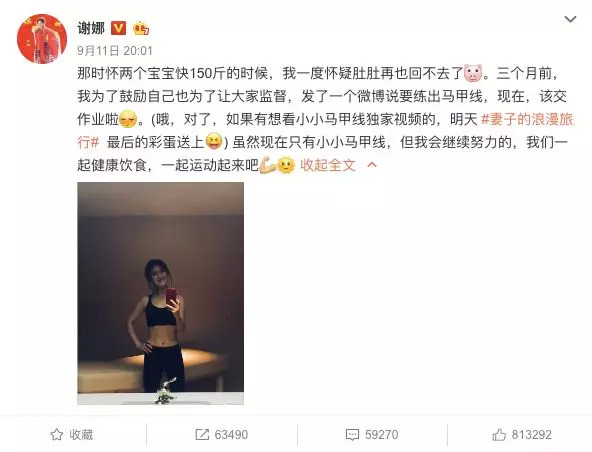This screenshot has width=592, height=452.
Task: Open the 谢娜 username link
Action: coord(91,28)
